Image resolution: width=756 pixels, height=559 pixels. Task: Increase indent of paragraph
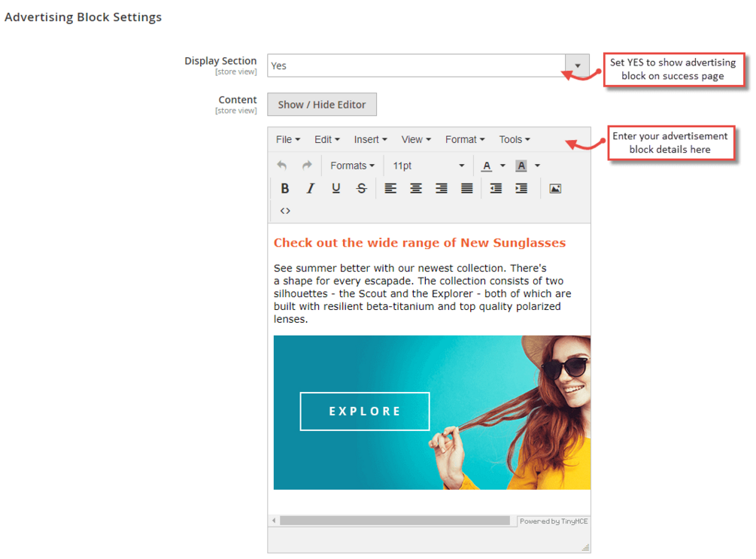(x=521, y=189)
